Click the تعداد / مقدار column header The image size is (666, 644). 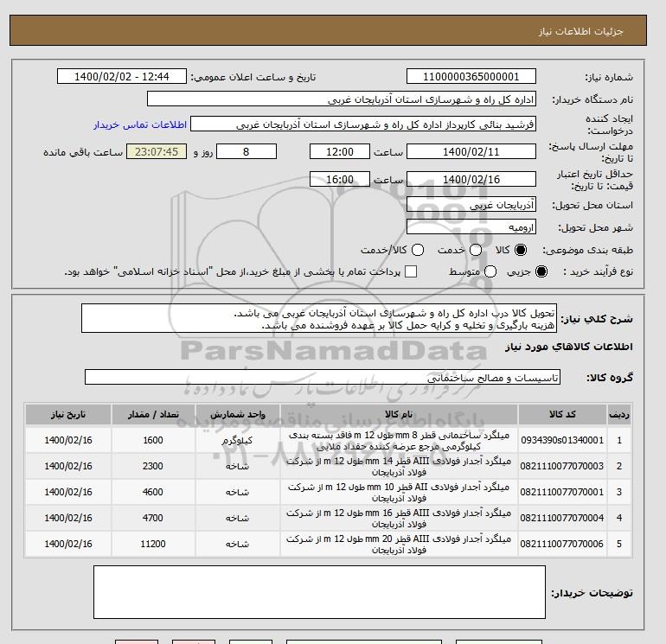tap(153, 414)
